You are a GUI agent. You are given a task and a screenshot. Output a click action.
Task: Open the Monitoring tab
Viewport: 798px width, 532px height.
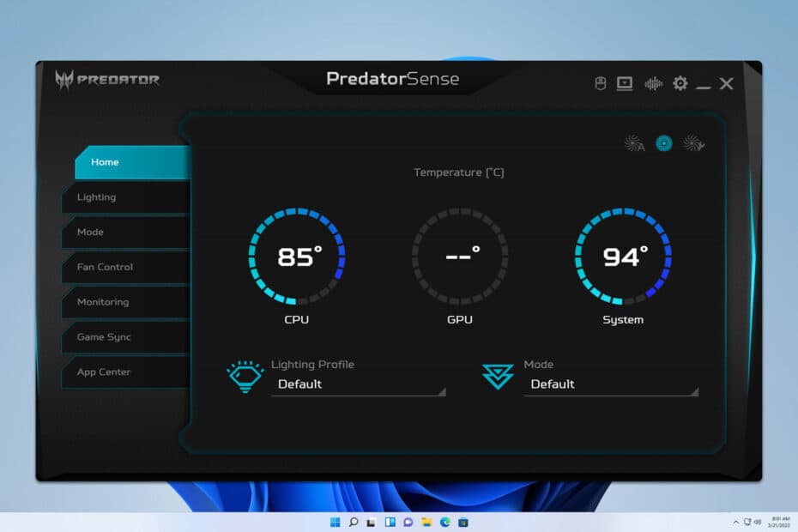103,302
